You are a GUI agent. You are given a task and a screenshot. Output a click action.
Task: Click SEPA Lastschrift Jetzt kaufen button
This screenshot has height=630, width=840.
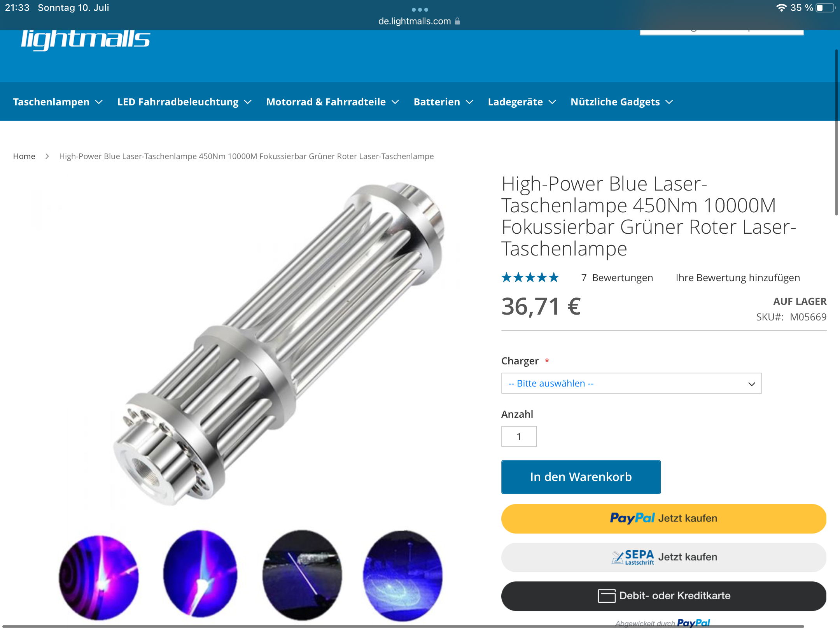tap(664, 557)
